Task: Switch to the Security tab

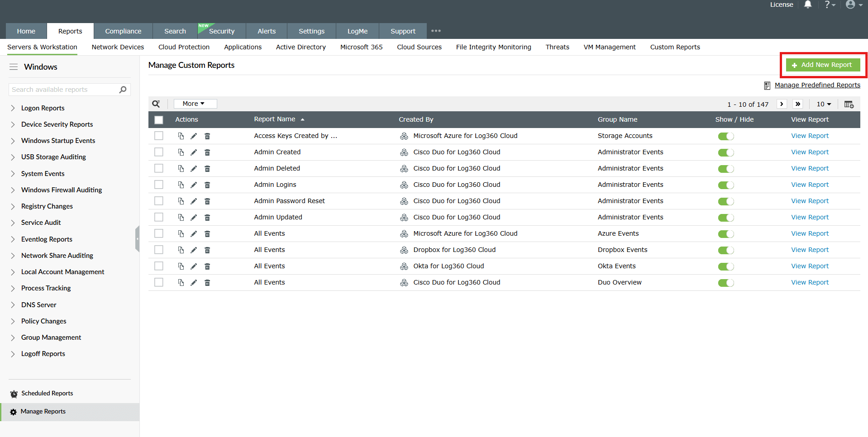Action: [222, 31]
